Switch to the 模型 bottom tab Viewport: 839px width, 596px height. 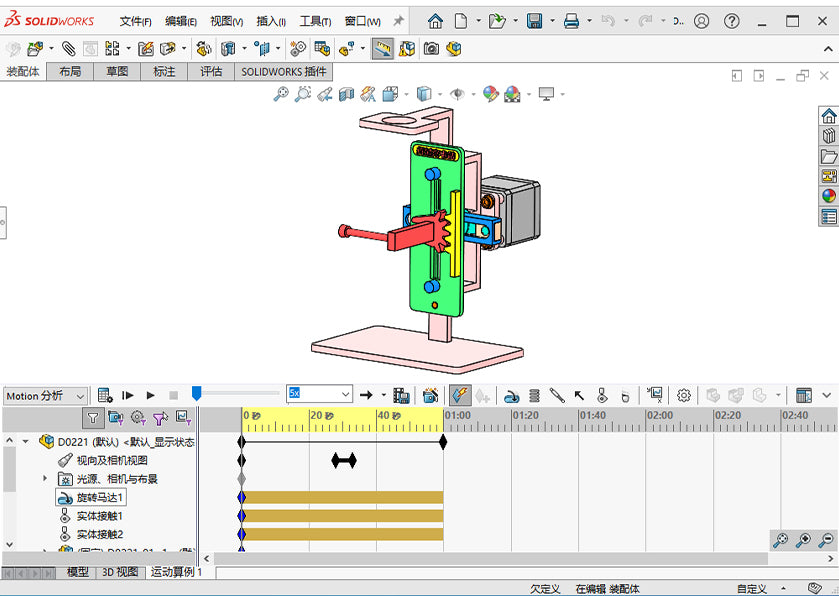point(78,572)
